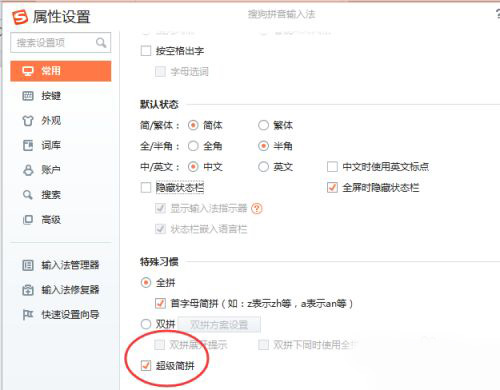Click the search magnifier icon in settings search
Viewport: 500px width, 390px height.
tap(101, 42)
